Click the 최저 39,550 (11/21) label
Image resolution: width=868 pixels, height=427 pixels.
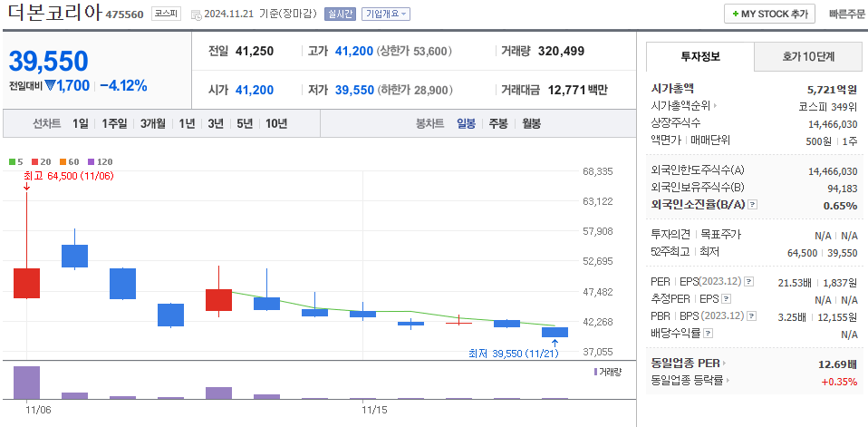514,354
